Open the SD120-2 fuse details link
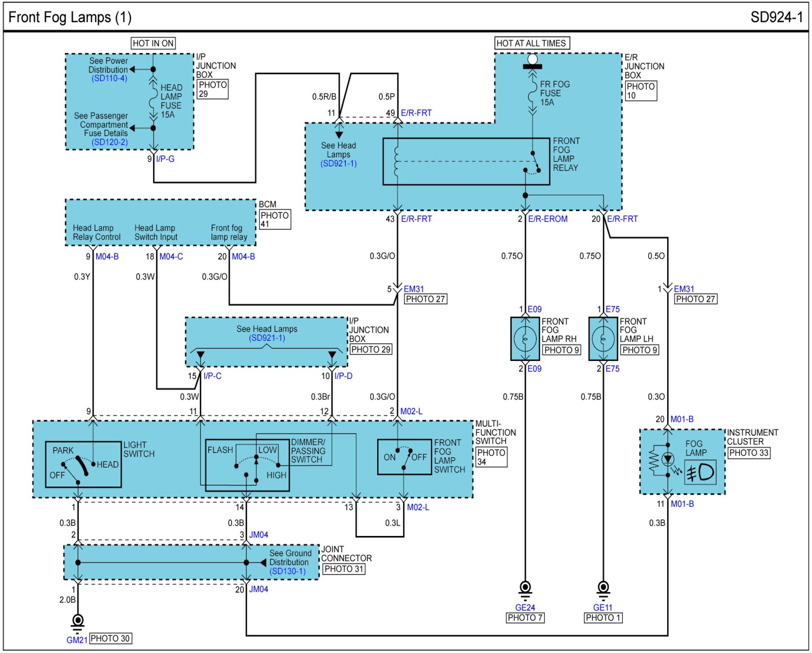This screenshot has height=653, width=812. click(109, 142)
